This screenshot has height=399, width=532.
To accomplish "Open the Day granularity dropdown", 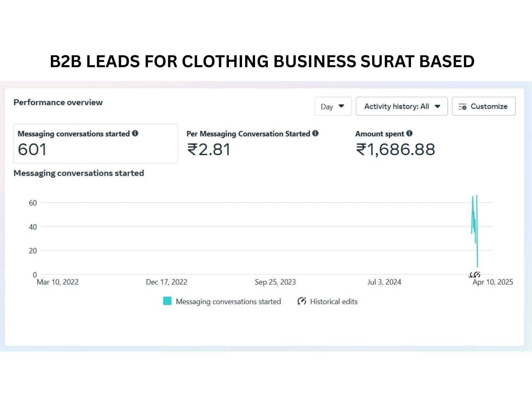I will (333, 106).
